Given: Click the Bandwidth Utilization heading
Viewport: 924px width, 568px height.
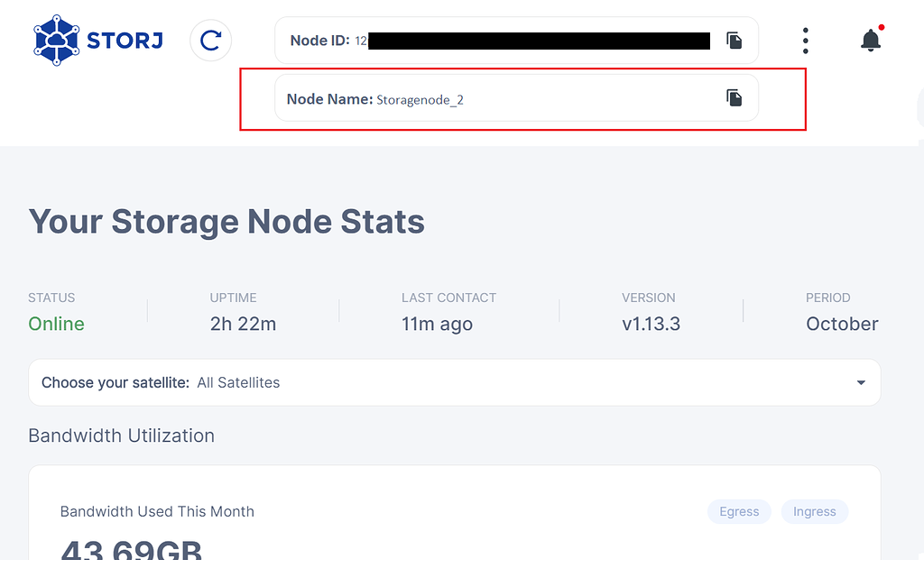Looking at the screenshot, I should pyautogui.click(x=121, y=435).
